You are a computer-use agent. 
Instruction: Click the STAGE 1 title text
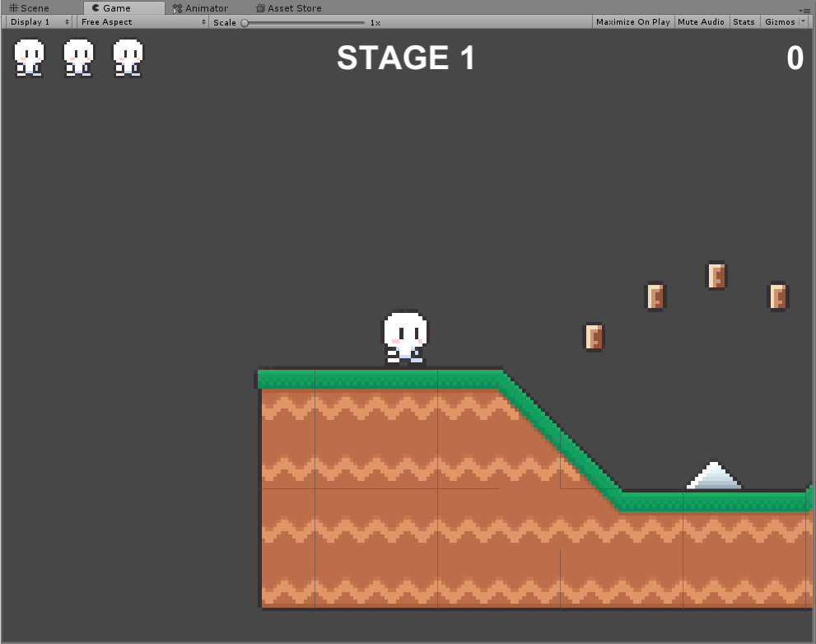click(x=405, y=58)
